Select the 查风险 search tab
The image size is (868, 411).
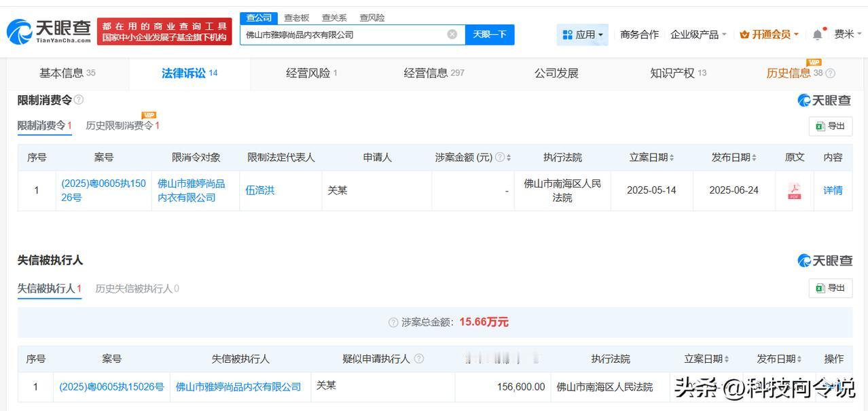[372, 18]
